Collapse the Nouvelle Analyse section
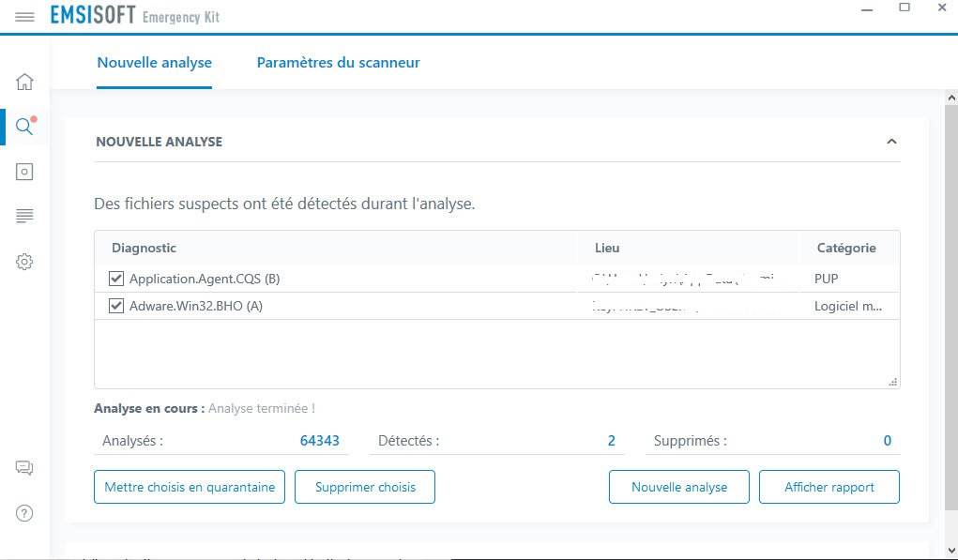This screenshot has height=560, width=958. 891,142
